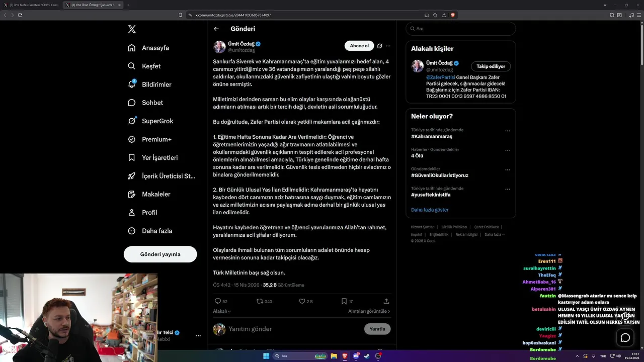Reload the page in browser
This screenshot has width=644, height=362.
(20, 15)
